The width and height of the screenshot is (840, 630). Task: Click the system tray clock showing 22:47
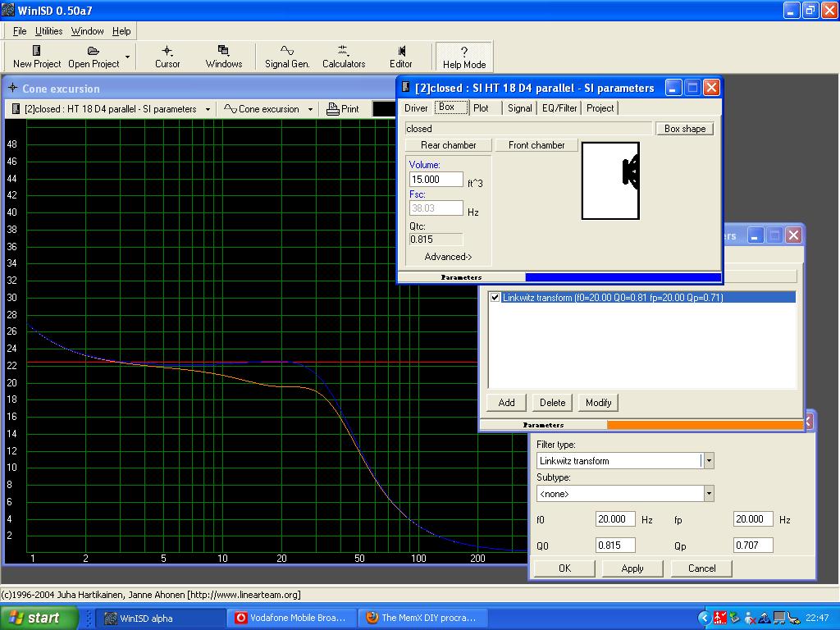pos(817,619)
